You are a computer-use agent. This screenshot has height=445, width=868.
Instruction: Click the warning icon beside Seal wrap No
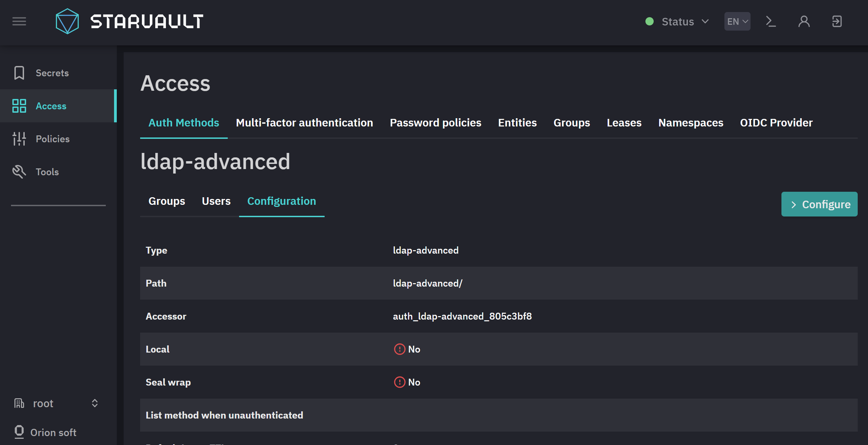tap(399, 382)
